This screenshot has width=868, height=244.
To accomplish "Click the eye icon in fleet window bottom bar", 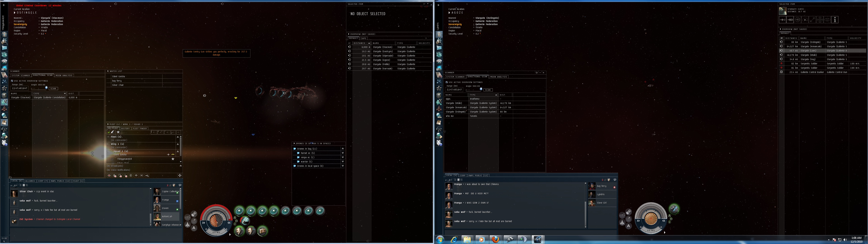I will point(109,176).
